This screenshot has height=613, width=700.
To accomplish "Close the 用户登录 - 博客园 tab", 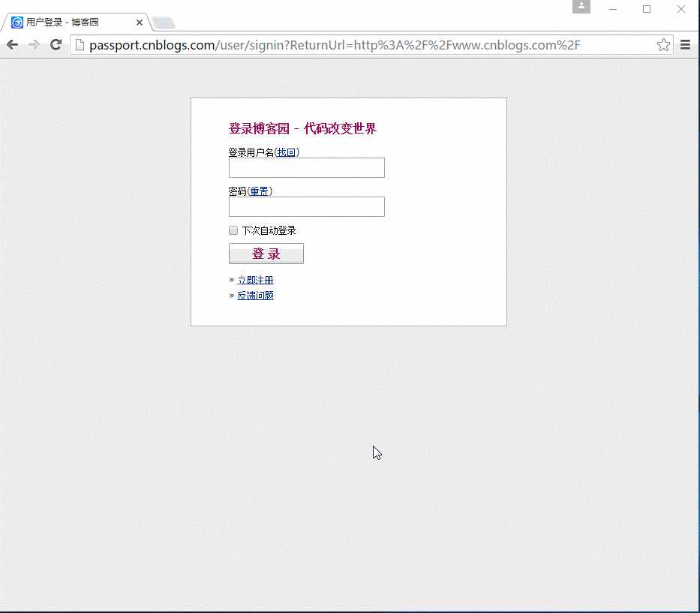I will (x=140, y=23).
